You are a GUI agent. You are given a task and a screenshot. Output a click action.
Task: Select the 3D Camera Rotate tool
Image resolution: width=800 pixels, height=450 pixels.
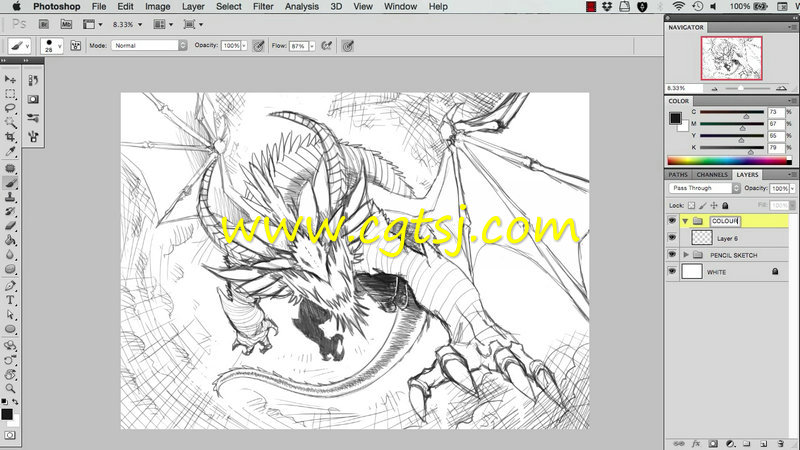10,360
